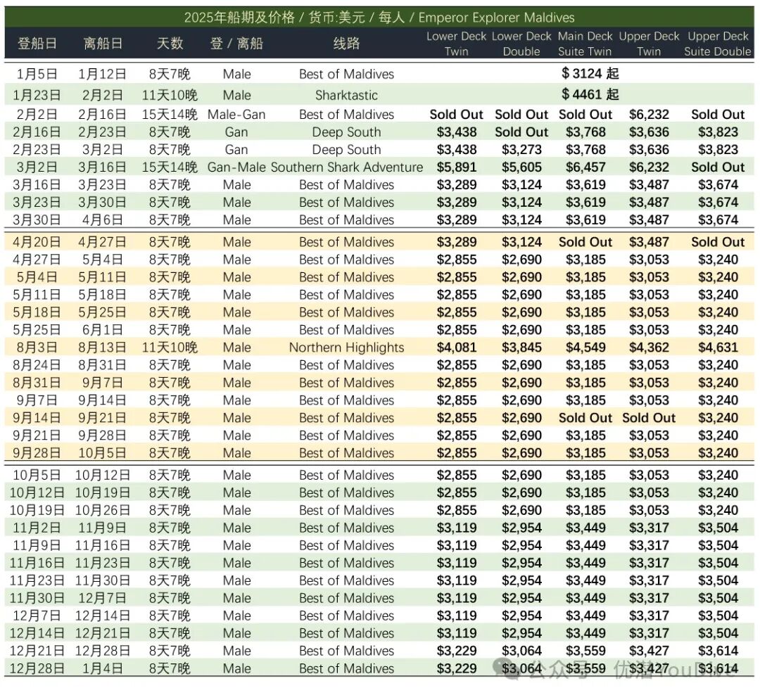Click departure date '12月14日'

102,616
